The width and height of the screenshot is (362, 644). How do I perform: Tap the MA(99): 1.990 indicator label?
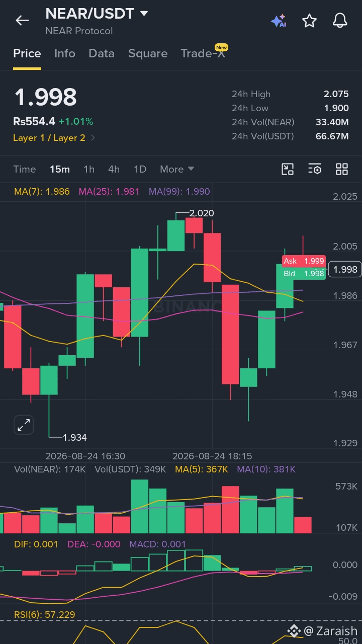click(x=179, y=192)
